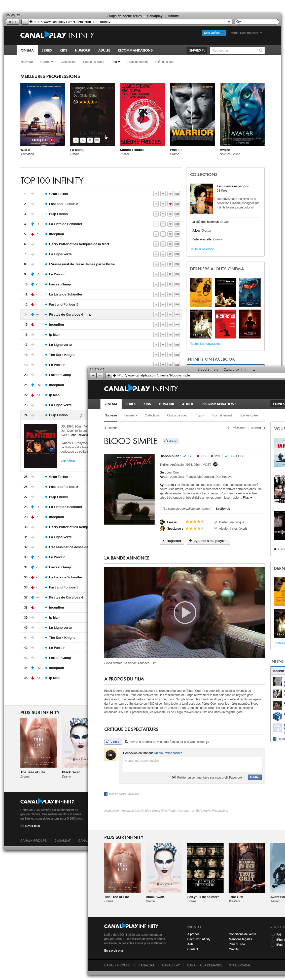Click Spectateurs star rating
This screenshot has width=285, height=980.
195,528
